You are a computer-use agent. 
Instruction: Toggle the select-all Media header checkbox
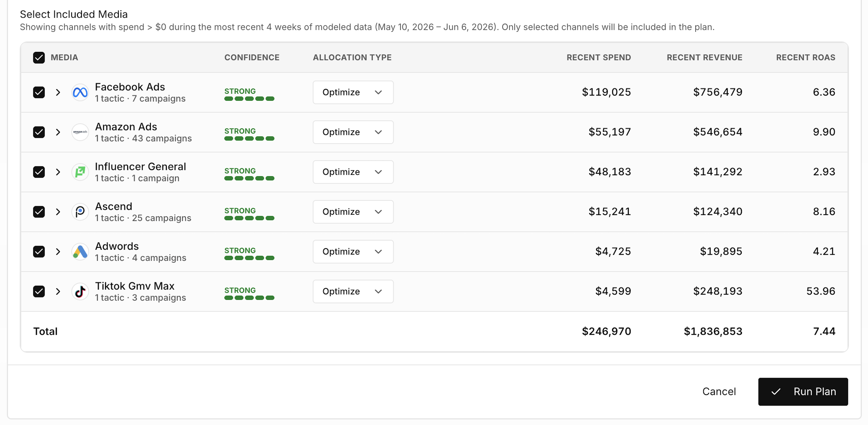click(x=39, y=58)
